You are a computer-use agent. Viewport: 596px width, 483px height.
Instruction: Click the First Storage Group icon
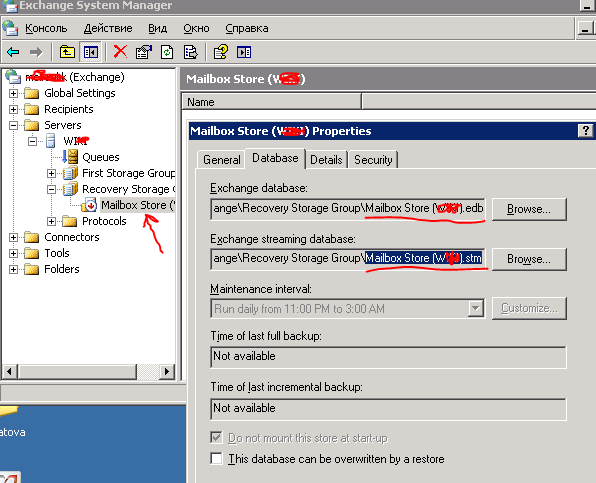(70, 173)
